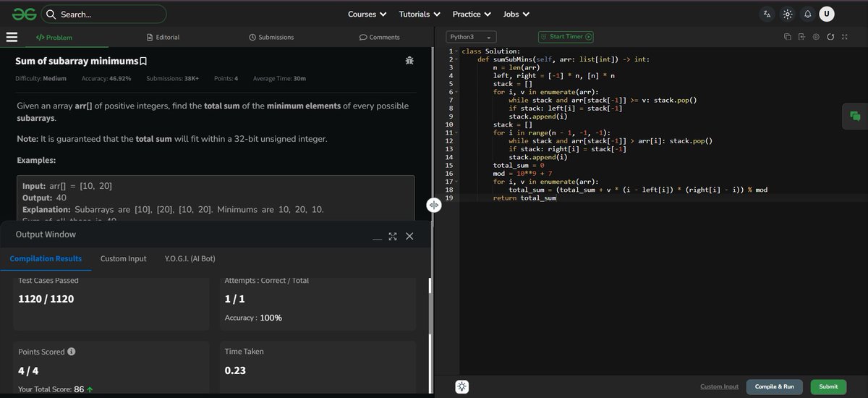Click the Search input field
868x398 pixels.
tap(103, 14)
